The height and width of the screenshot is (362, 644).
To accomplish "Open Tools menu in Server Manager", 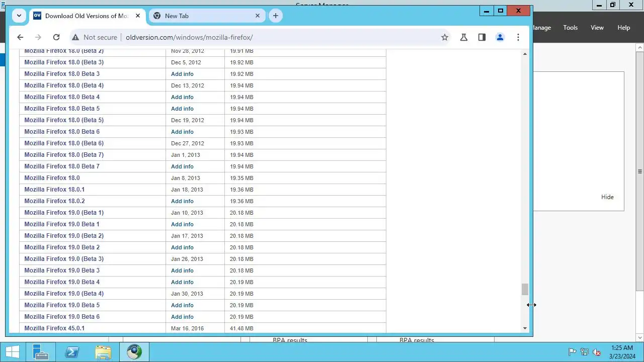I will 571,28.
